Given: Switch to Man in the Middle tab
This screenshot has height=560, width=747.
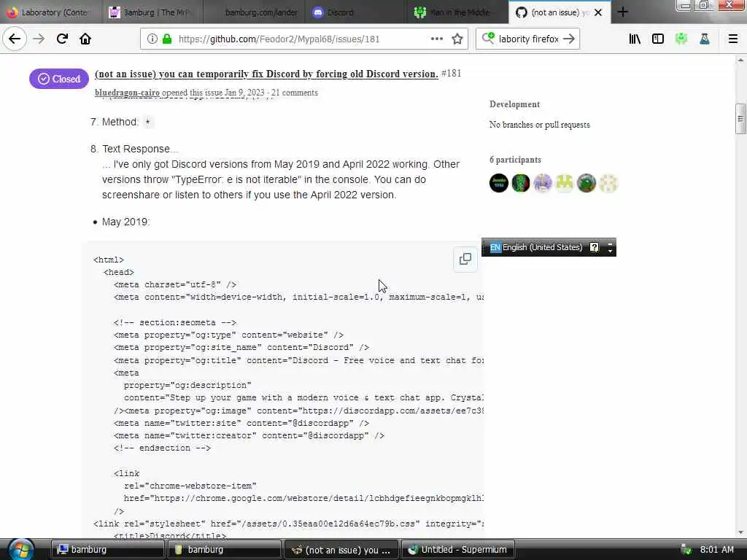Looking at the screenshot, I should coord(457,12).
